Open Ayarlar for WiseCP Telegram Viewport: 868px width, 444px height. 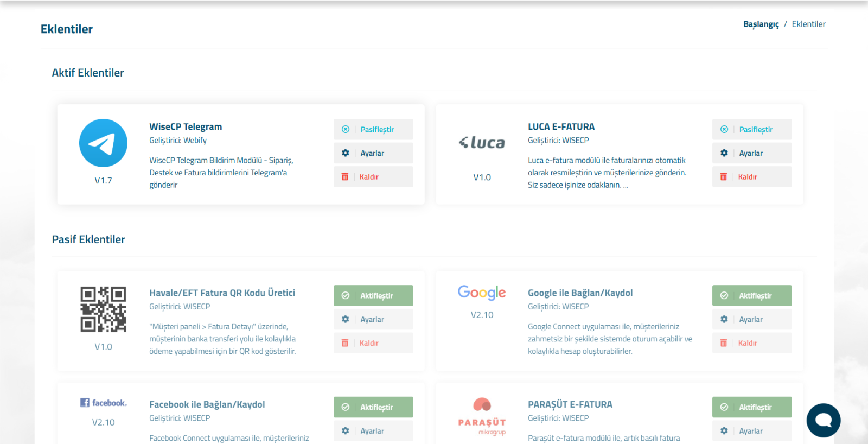coord(373,153)
